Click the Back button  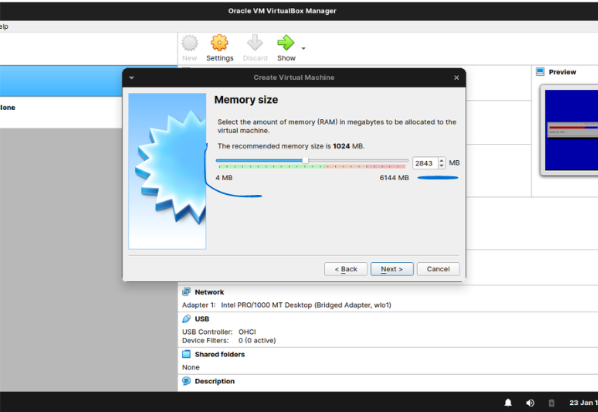(x=346, y=269)
